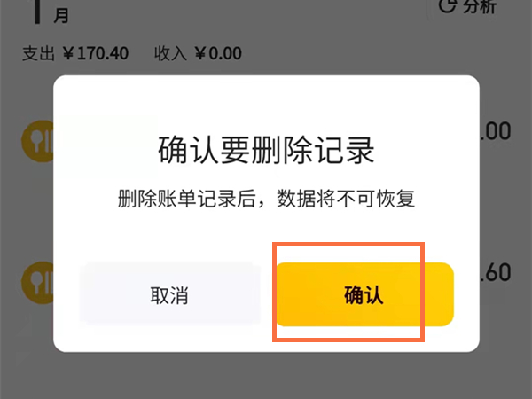Click the dialog title 确认要删除记录
This screenshot has height=399, width=532.
coord(266,150)
